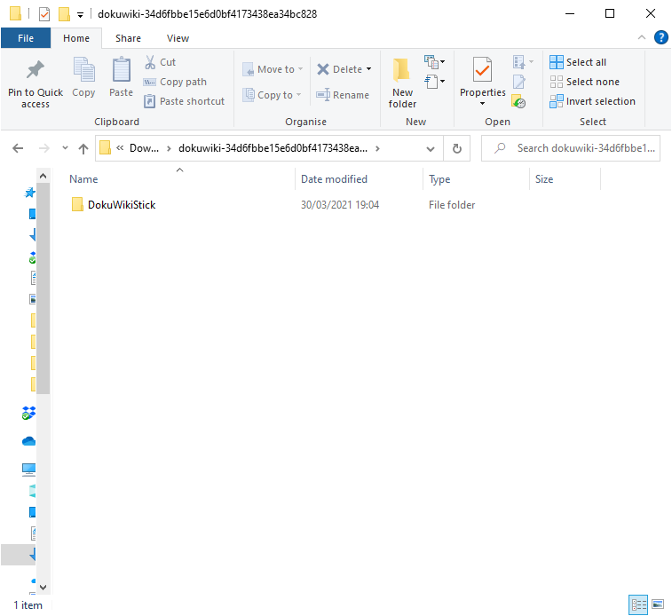
Task: Expand the Properties dropdown arrow
Action: tap(482, 103)
